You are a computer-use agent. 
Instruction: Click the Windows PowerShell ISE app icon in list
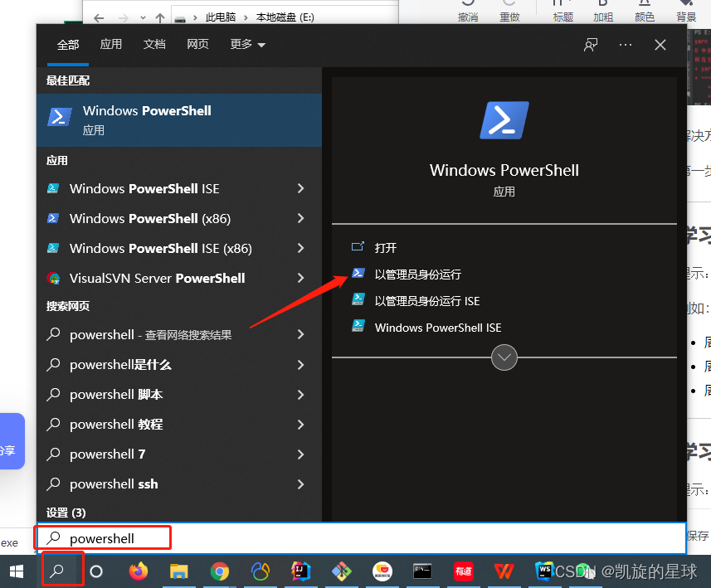[x=53, y=188]
